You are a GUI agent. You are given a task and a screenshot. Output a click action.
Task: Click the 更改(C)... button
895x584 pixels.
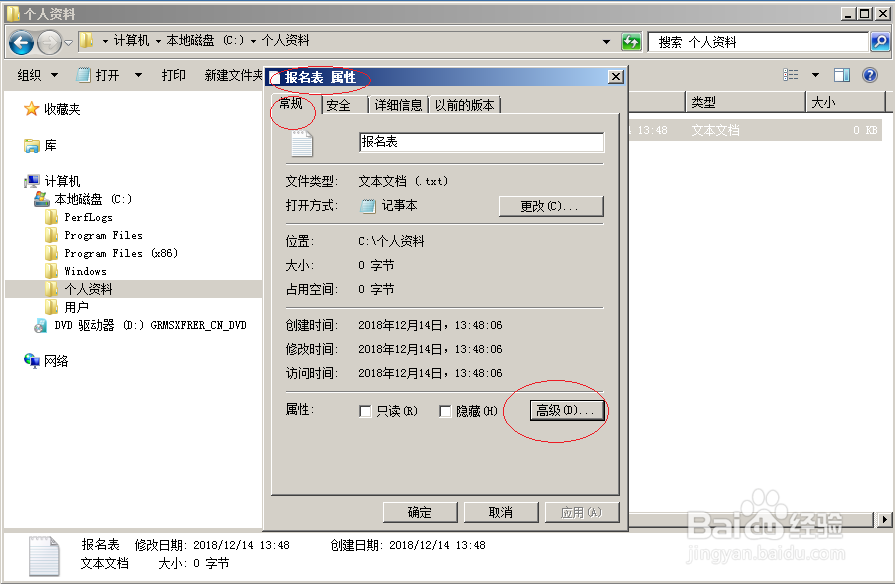point(551,206)
